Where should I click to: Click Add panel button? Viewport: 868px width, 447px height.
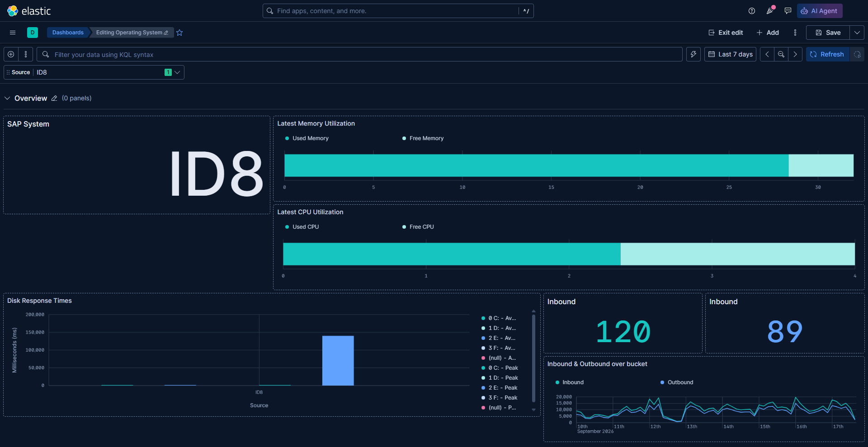[x=768, y=33]
